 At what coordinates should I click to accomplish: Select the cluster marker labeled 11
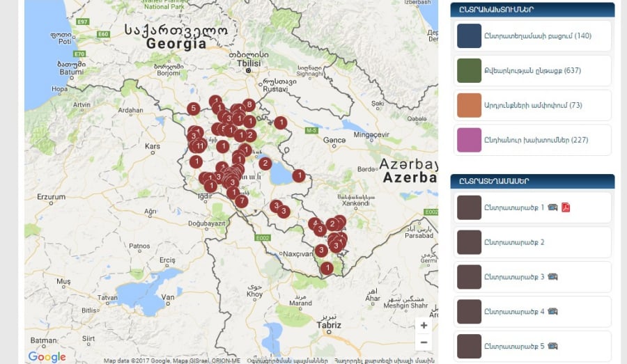(200, 146)
